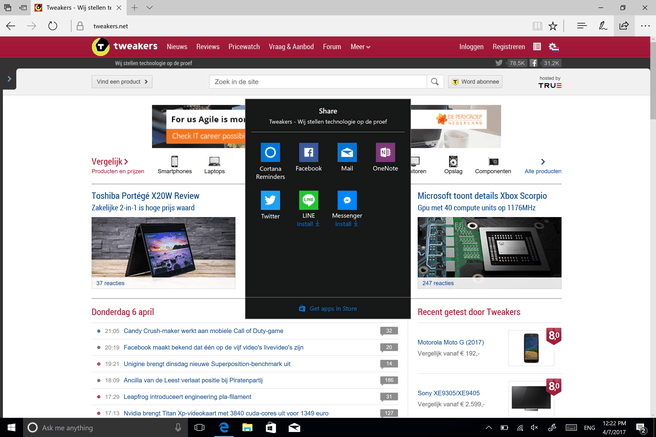Open the Opslag category
Screen dimensions: 656x437
coord(453,165)
